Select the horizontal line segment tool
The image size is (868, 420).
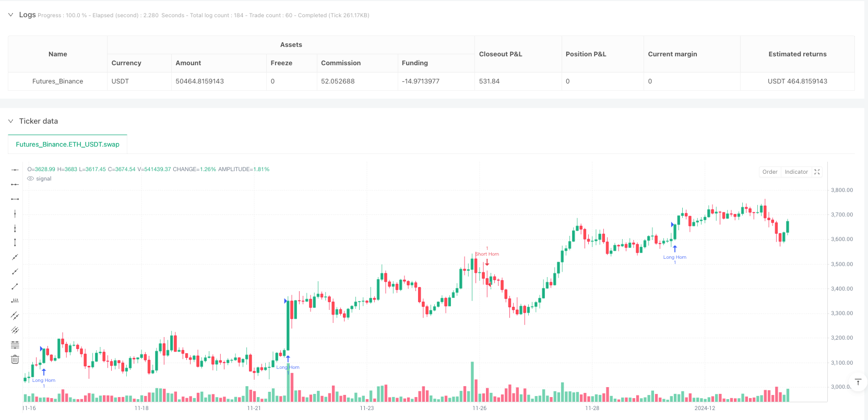pos(15,199)
